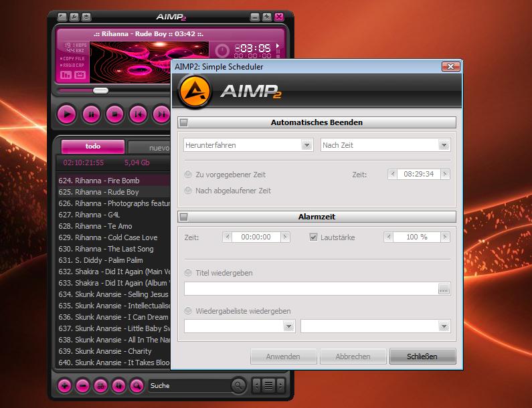Run search with gray magnifier button
Viewport: 532px width, 408px height.
[x=238, y=386]
